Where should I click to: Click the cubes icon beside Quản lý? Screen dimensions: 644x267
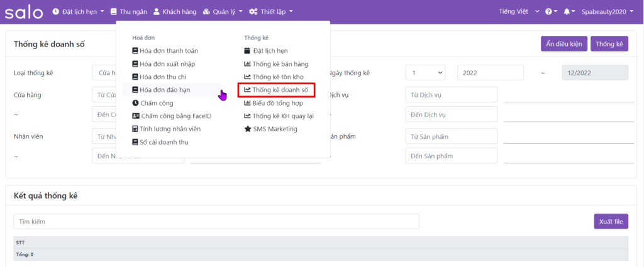tap(206, 12)
